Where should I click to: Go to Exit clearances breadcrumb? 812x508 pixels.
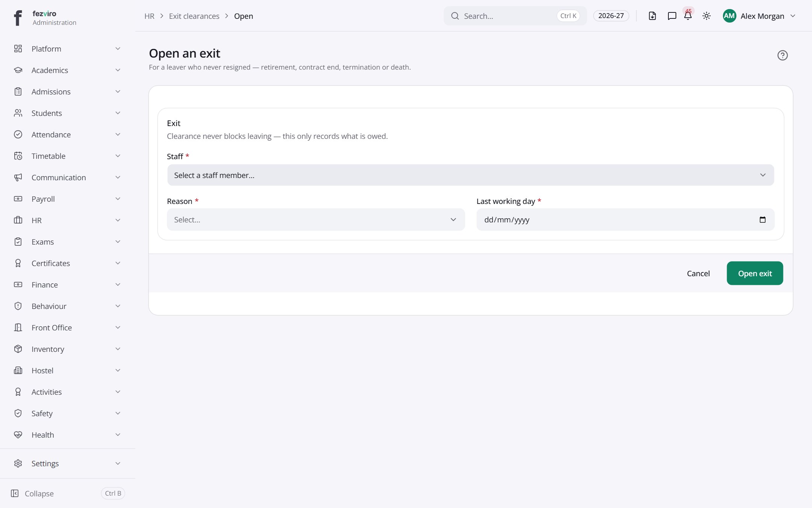click(194, 16)
